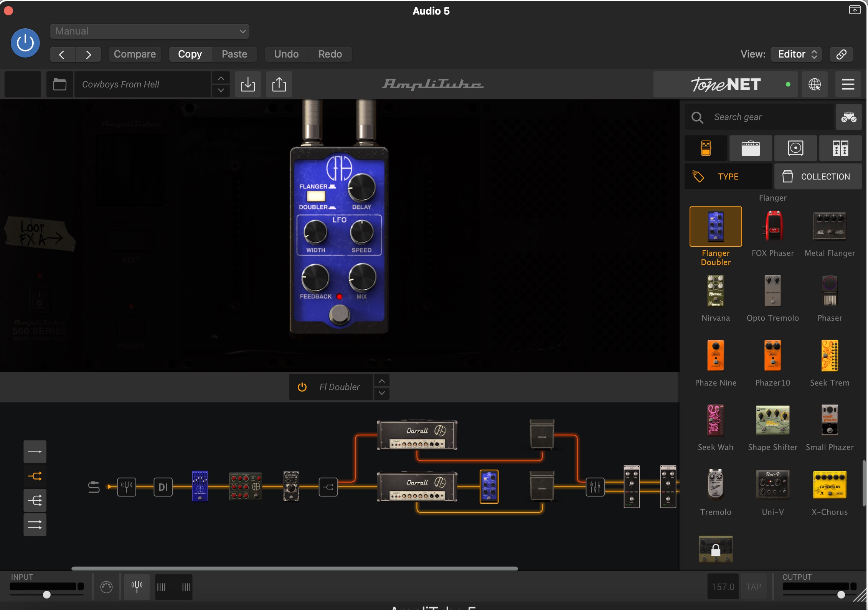868x610 pixels.
Task: Select the Nirvana pedal
Action: (x=716, y=291)
